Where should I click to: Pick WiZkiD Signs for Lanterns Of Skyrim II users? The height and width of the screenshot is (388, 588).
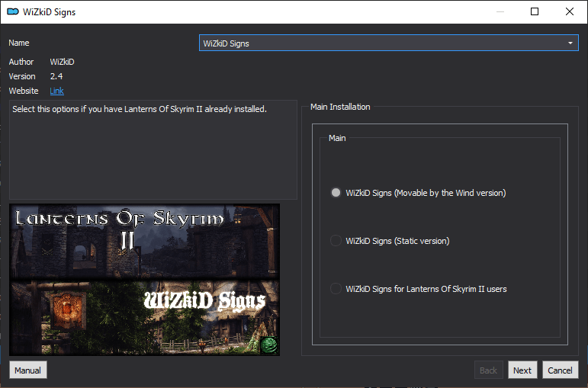(419, 289)
